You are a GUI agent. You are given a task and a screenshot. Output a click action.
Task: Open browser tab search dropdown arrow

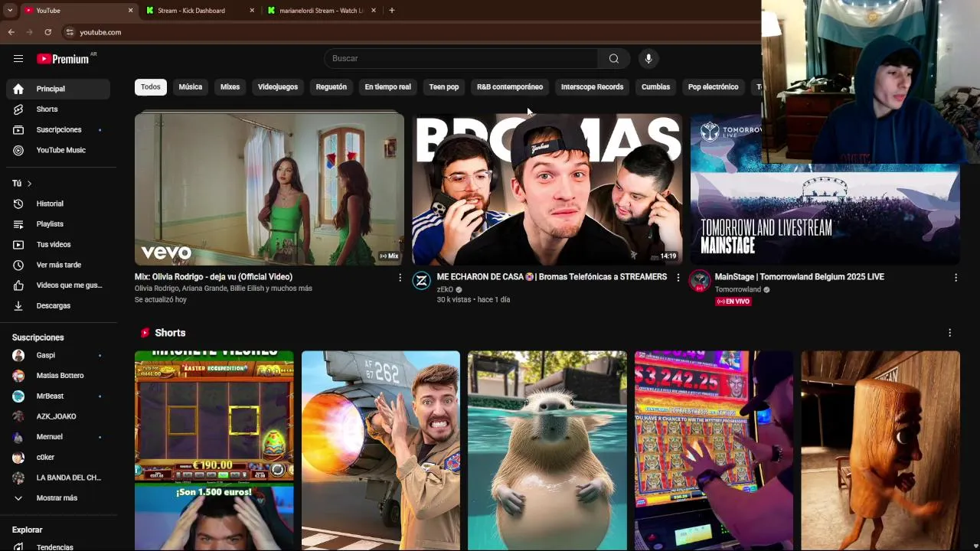[x=10, y=11]
